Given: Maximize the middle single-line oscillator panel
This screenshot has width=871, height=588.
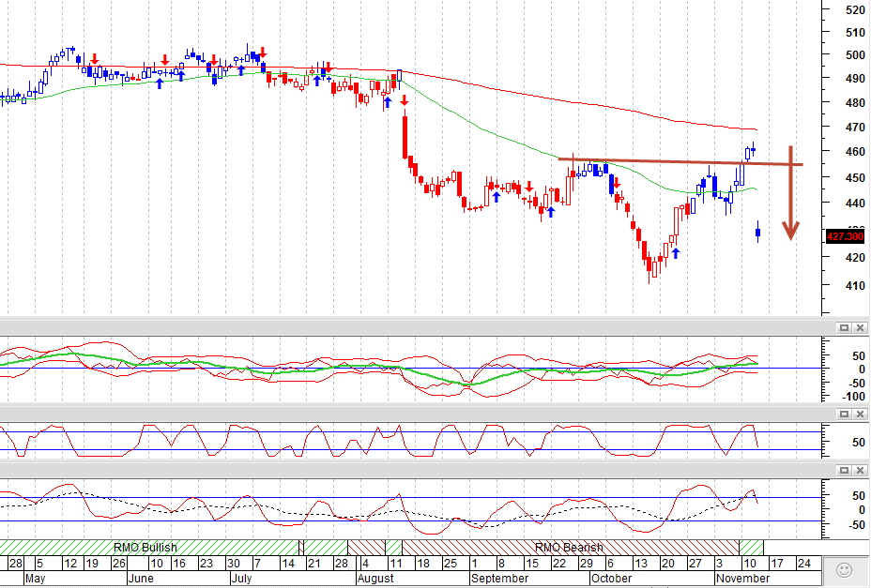Looking at the screenshot, I should 844,414.
